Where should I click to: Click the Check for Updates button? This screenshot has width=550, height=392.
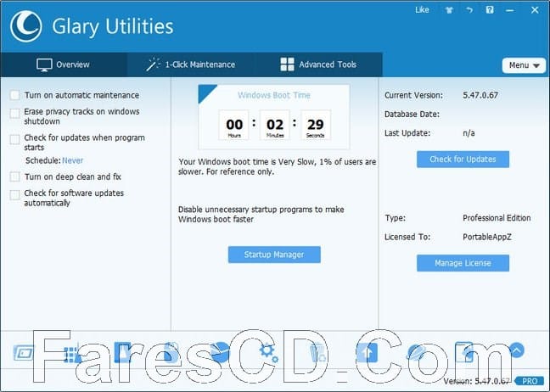[463, 160]
